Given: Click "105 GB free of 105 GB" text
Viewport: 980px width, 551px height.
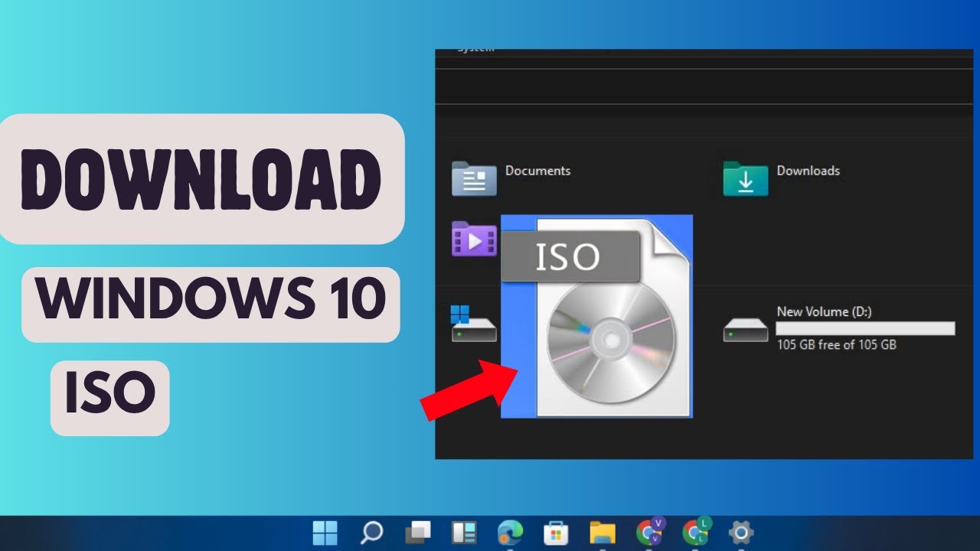Looking at the screenshot, I should (837, 344).
